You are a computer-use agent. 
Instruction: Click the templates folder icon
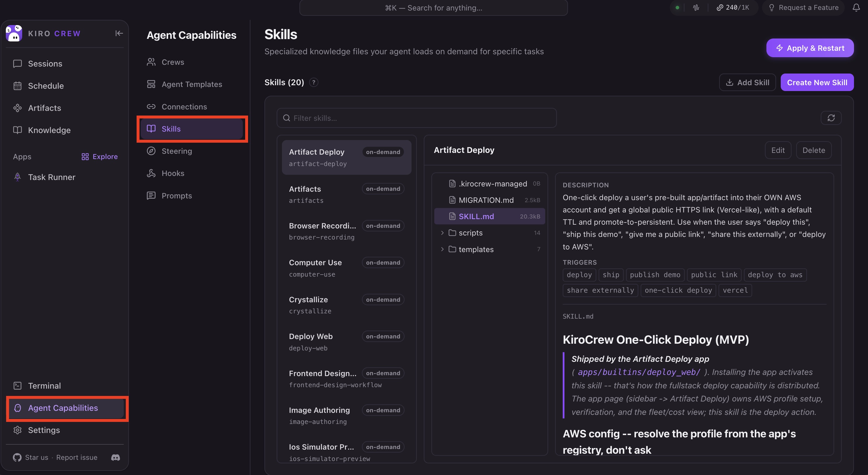pyautogui.click(x=452, y=249)
